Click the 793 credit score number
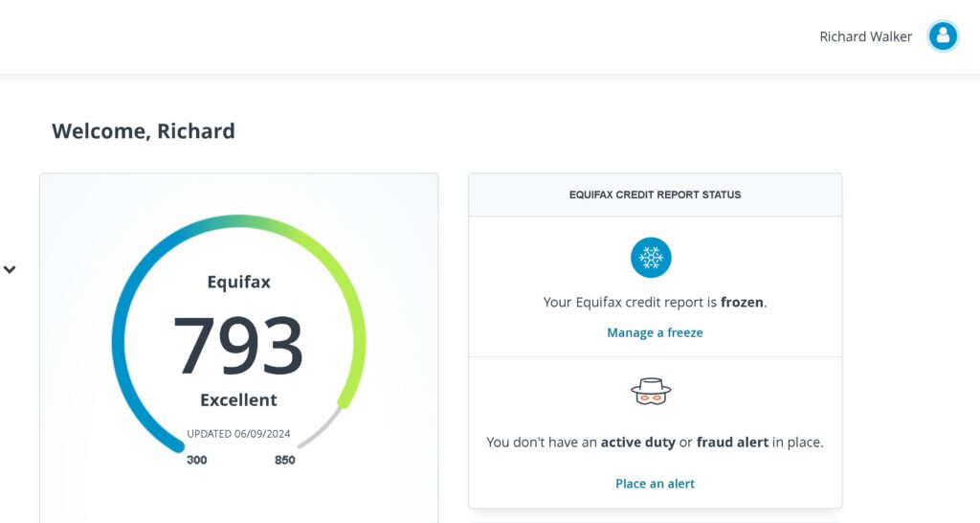 click(x=238, y=346)
